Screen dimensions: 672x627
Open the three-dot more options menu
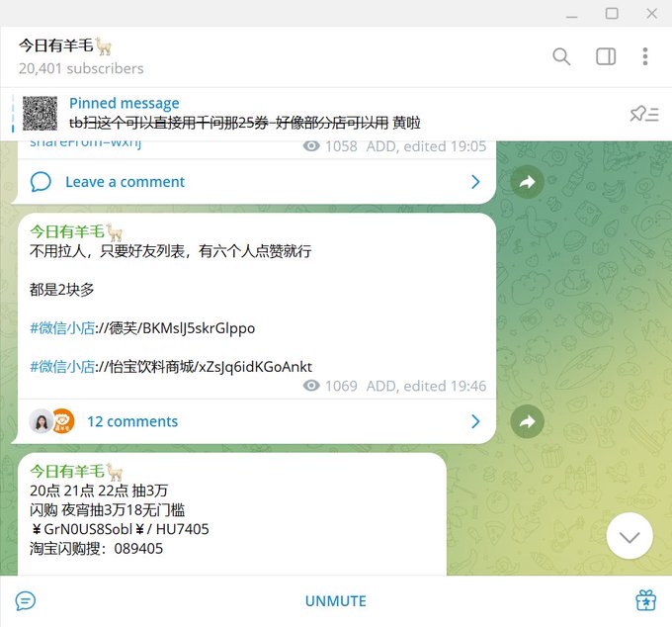click(645, 56)
